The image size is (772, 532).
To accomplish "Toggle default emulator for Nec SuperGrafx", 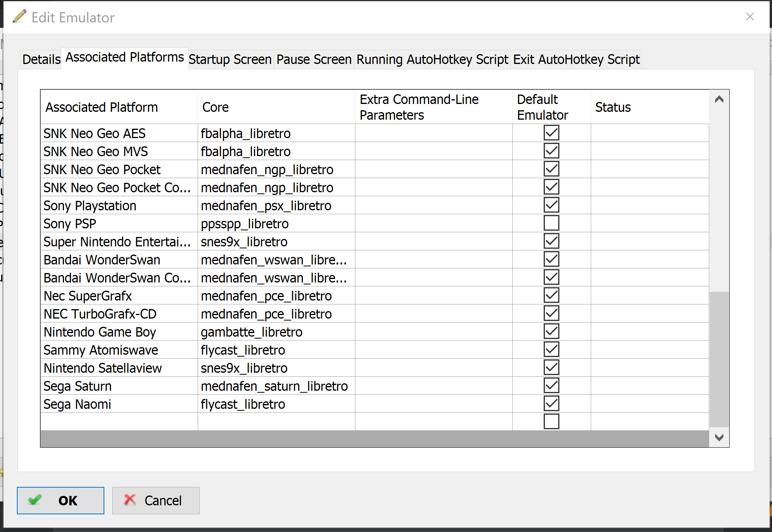I will pos(551,295).
